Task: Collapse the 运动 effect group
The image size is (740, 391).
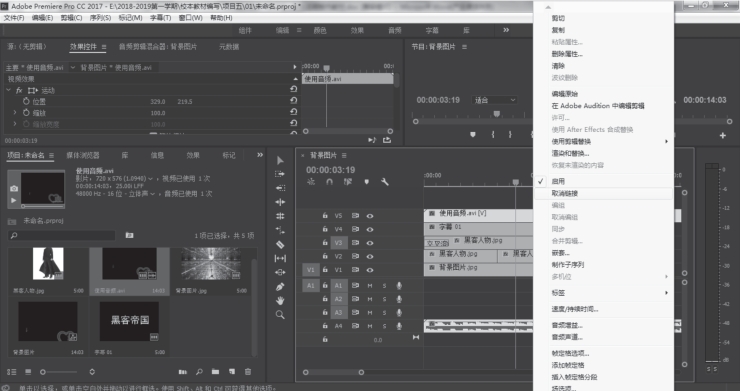Action: [x=8, y=90]
